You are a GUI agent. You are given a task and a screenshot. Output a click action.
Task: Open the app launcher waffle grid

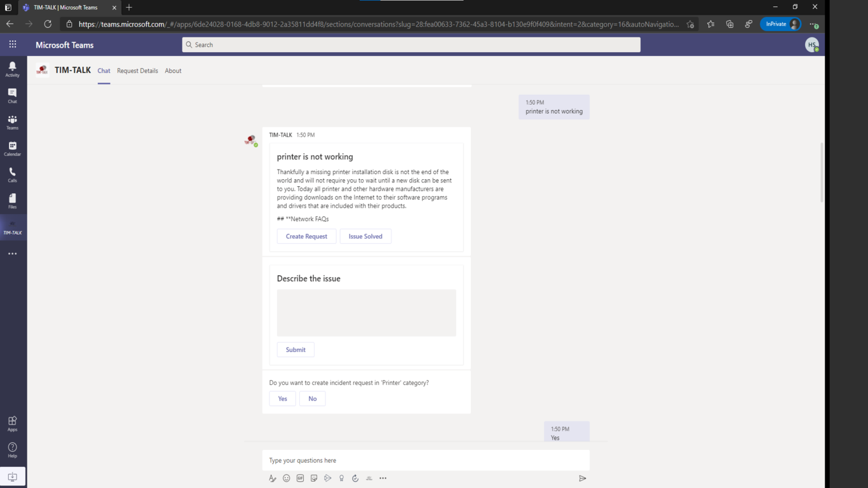click(13, 44)
